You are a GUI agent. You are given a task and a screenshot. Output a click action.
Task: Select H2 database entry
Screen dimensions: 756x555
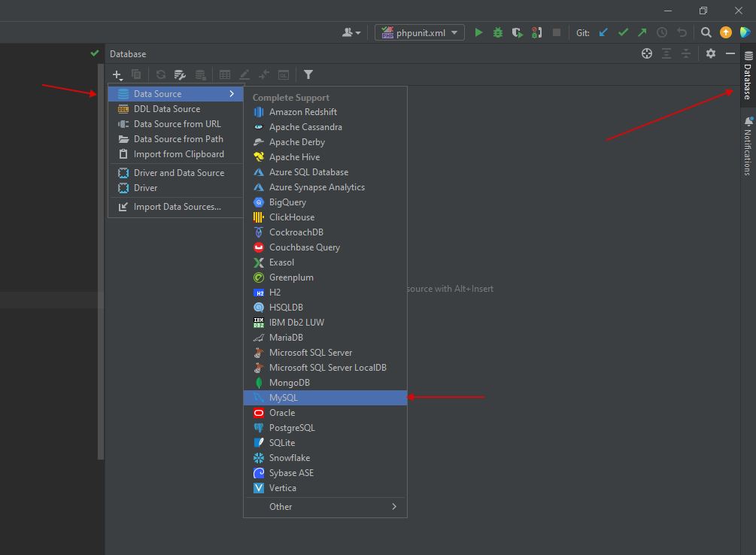pos(326,293)
